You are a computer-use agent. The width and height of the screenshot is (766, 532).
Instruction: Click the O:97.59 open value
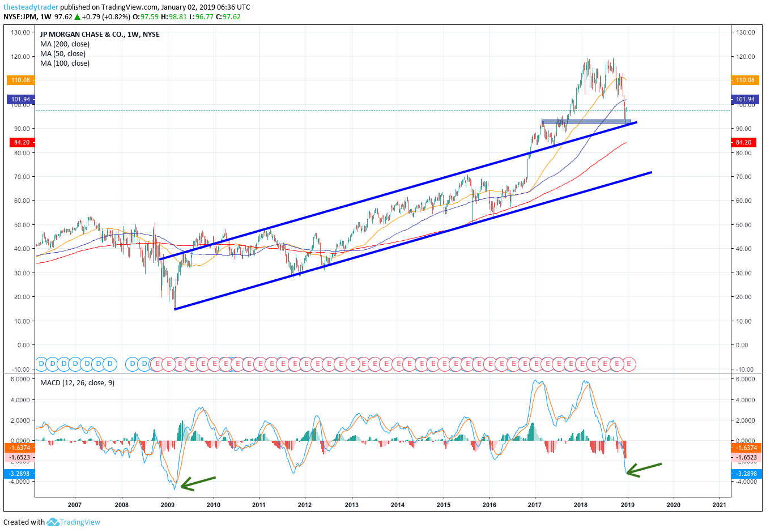pyautogui.click(x=146, y=17)
